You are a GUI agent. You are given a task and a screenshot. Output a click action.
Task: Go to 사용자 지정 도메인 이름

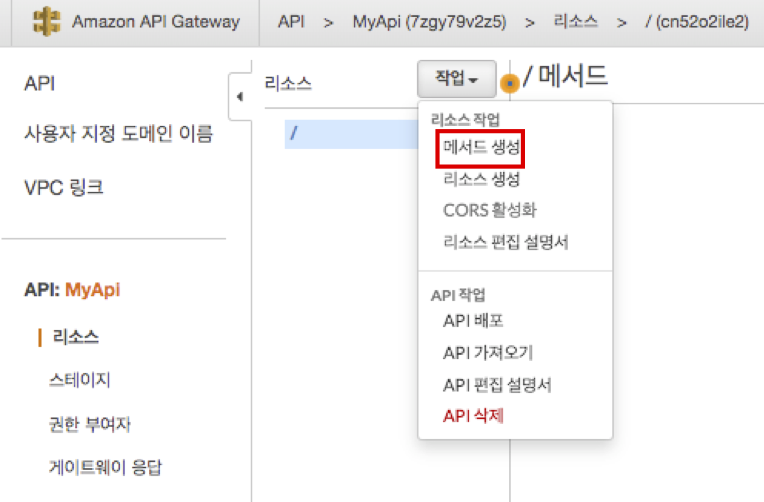click(x=118, y=135)
